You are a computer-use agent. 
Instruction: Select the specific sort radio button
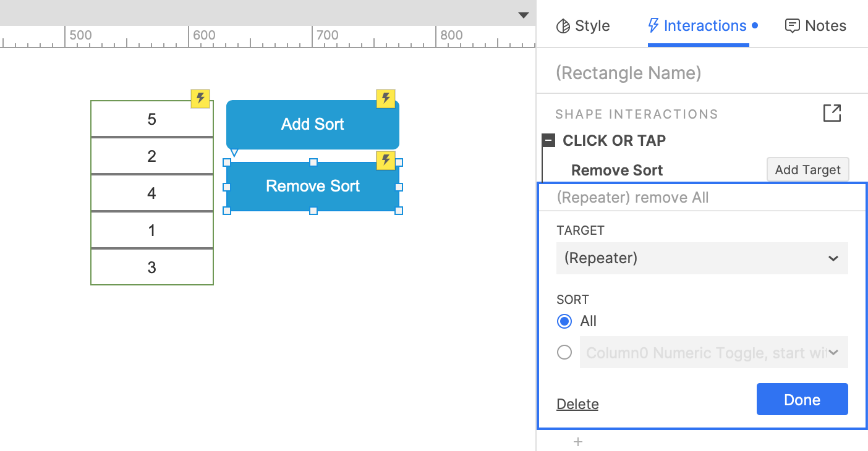click(564, 353)
